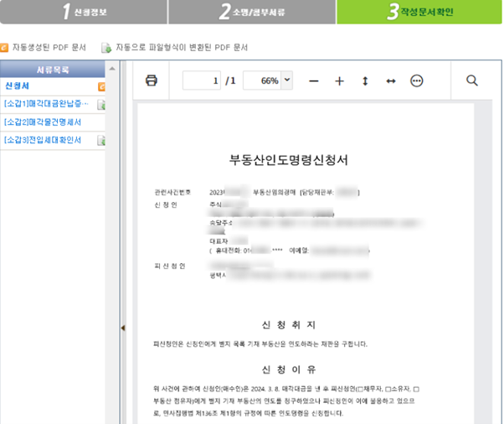
Task: Open more options ellipsis menu
Action: 416,81
